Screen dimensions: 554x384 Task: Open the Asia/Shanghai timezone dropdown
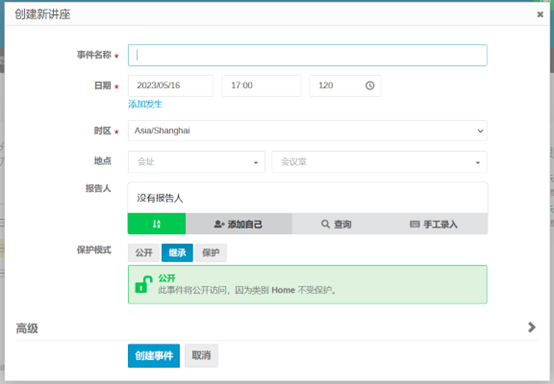pyautogui.click(x=307, y=131)
